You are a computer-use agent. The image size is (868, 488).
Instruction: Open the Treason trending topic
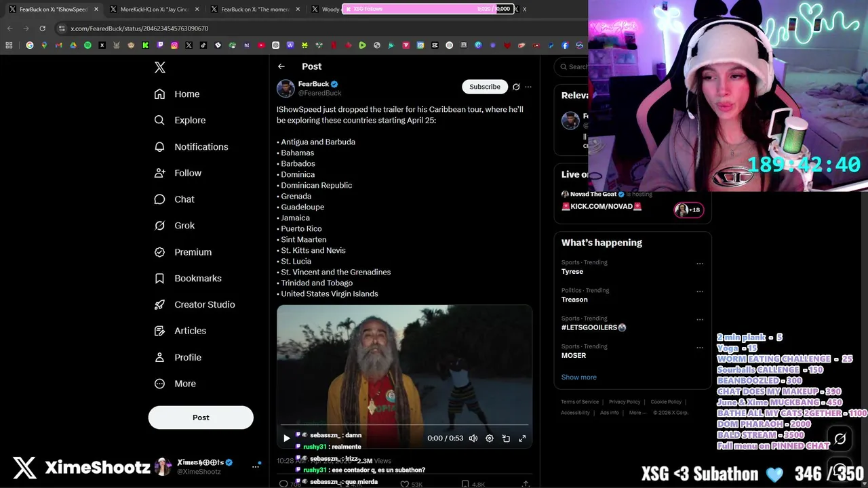coord(574,300)
